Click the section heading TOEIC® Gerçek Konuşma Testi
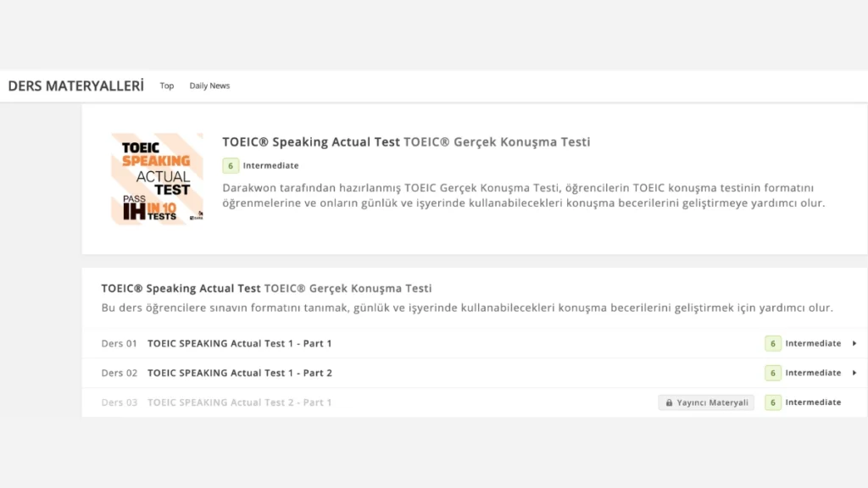 [x=348, y=288]
